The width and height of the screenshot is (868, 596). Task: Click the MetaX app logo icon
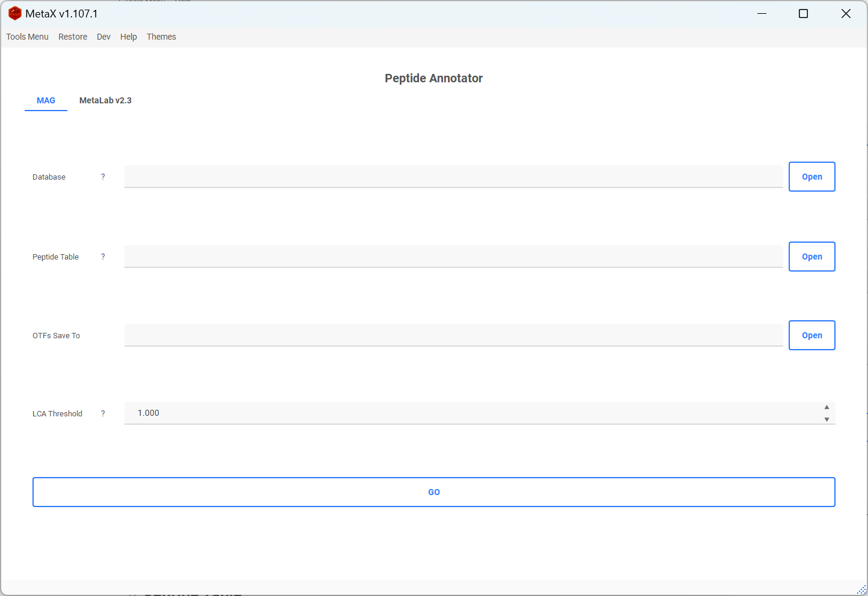tap(15, 13)
